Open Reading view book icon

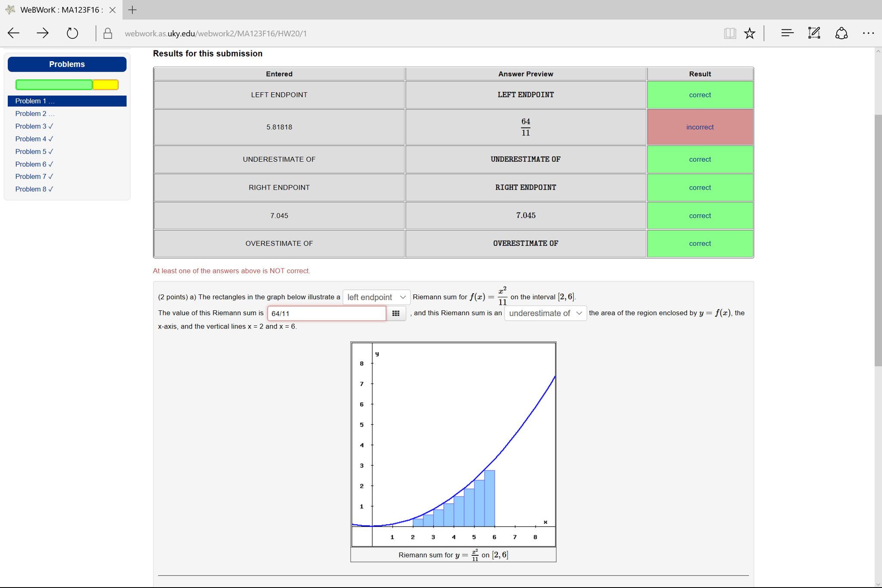pyautogui.click(x=729, y=33)
